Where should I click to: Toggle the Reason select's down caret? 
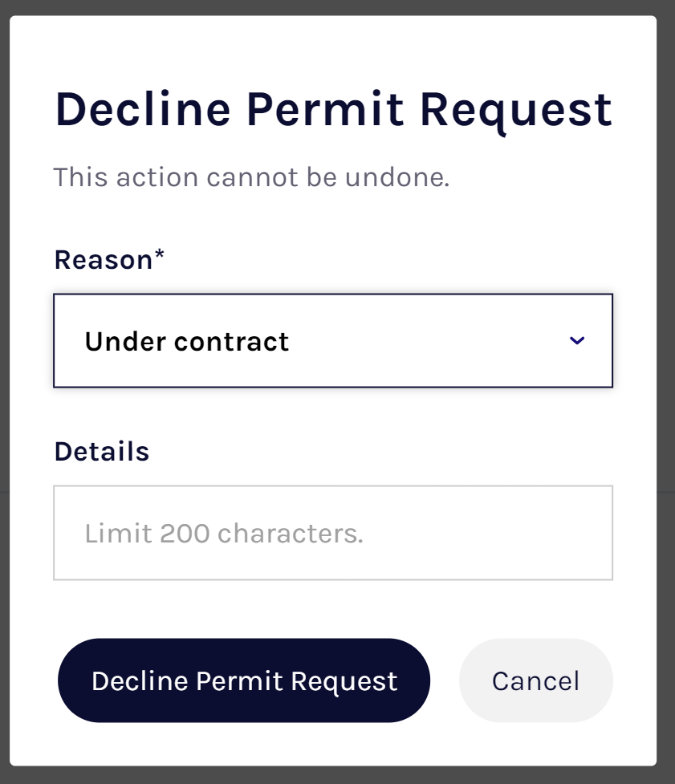(576, 341)
